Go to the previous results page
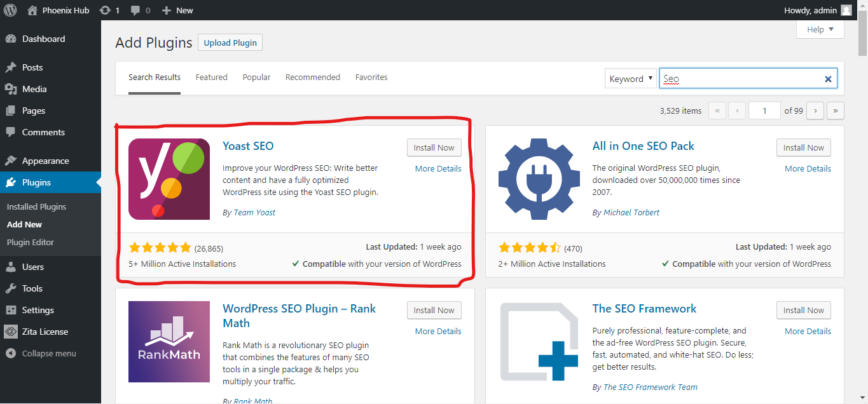 [737, 111]
